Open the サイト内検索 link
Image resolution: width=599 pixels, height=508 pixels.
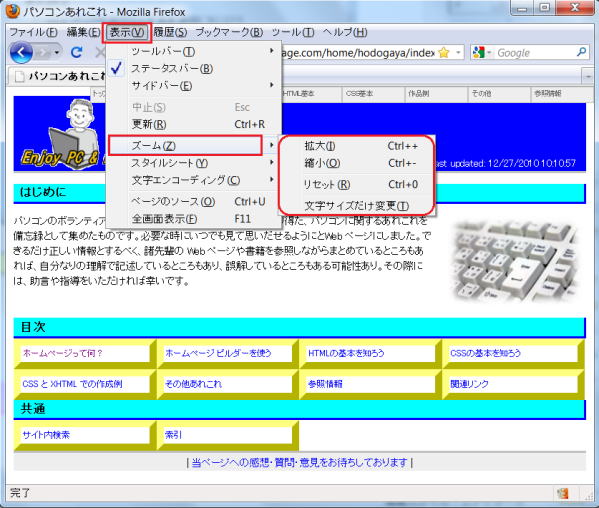(46, 435)
